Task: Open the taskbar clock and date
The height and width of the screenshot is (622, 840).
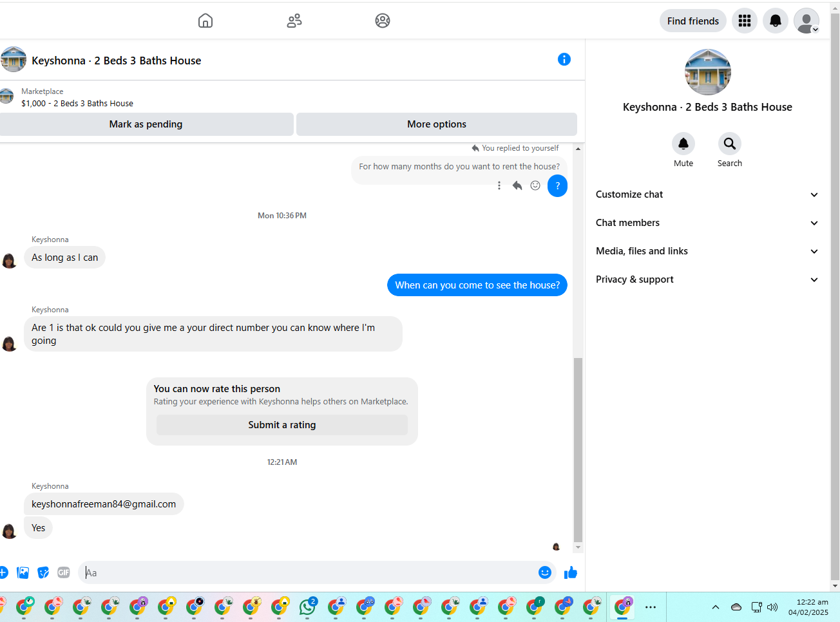Action: (x=808, y=607)
